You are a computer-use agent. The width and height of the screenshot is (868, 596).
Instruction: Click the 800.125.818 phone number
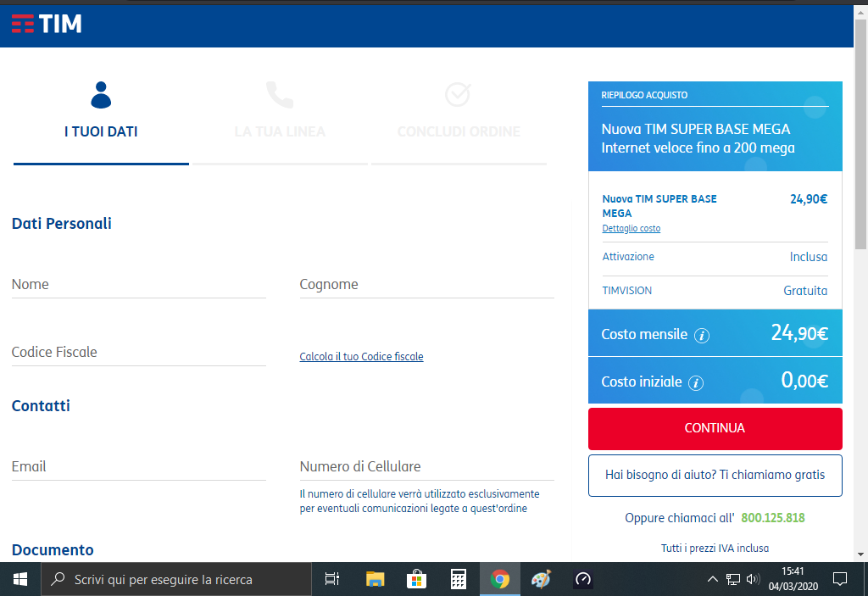pos(773,518)
